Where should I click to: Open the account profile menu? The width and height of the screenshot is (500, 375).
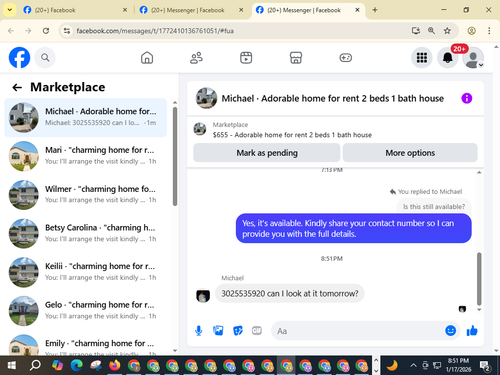473,58
